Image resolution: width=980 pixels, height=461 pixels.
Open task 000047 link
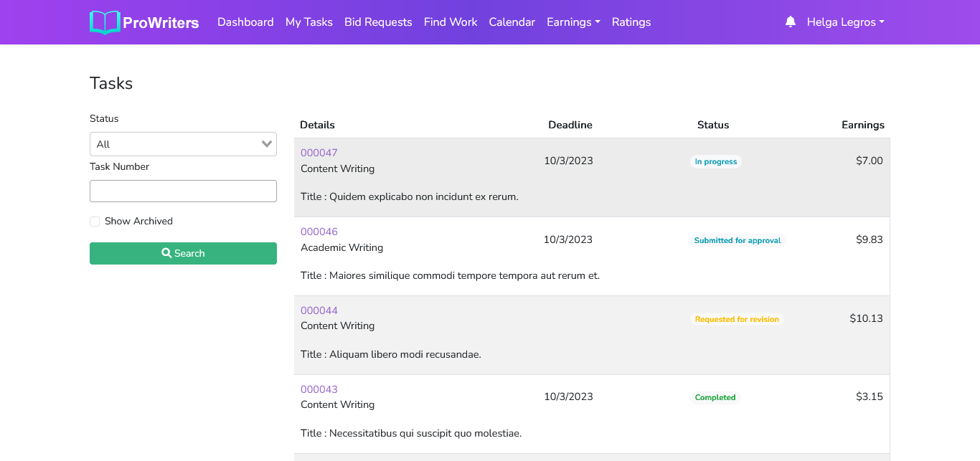click(x=319, y=153)
